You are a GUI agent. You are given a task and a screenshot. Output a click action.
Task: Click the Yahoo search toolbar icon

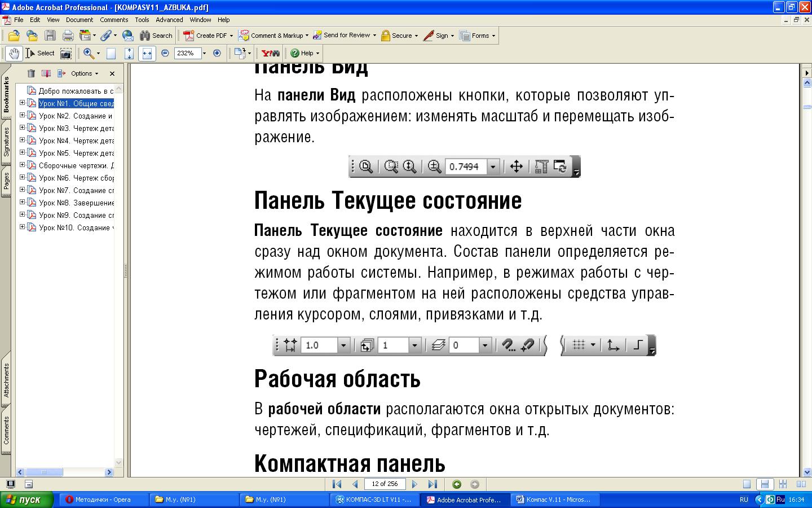pos(270,53)
